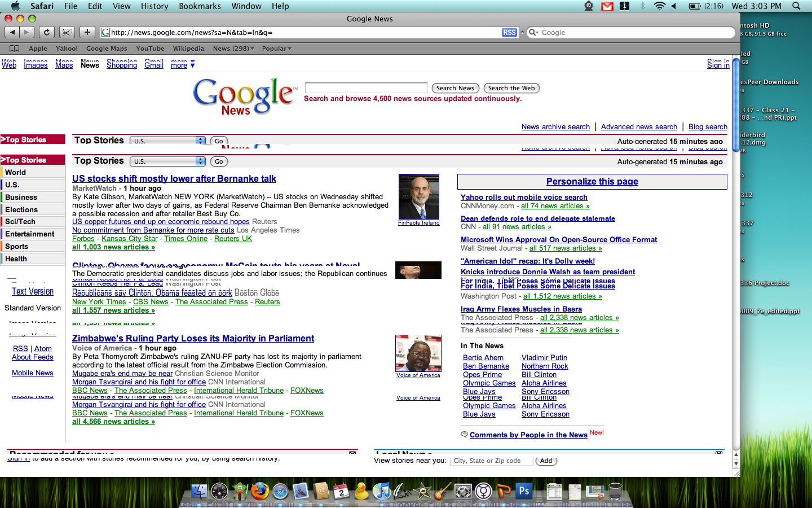Open the Wikipedia bookmark
812x508 pixels.
(x=188, y=49)
